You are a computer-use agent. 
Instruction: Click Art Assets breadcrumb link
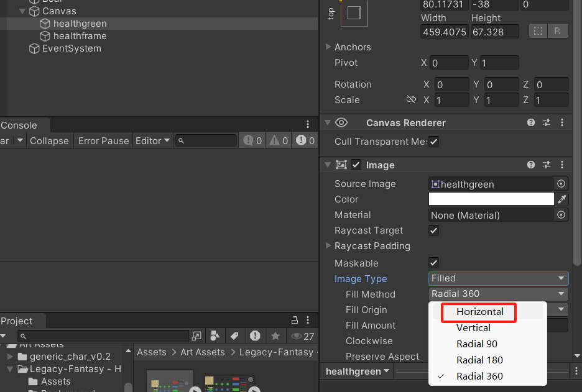pyautogui.click(x=203, y=352)
